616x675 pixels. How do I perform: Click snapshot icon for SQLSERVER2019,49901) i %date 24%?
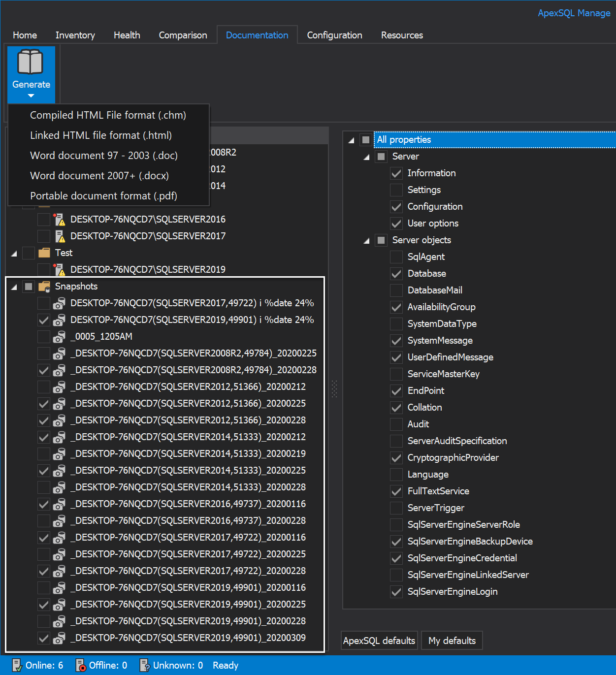coord(59,320)
